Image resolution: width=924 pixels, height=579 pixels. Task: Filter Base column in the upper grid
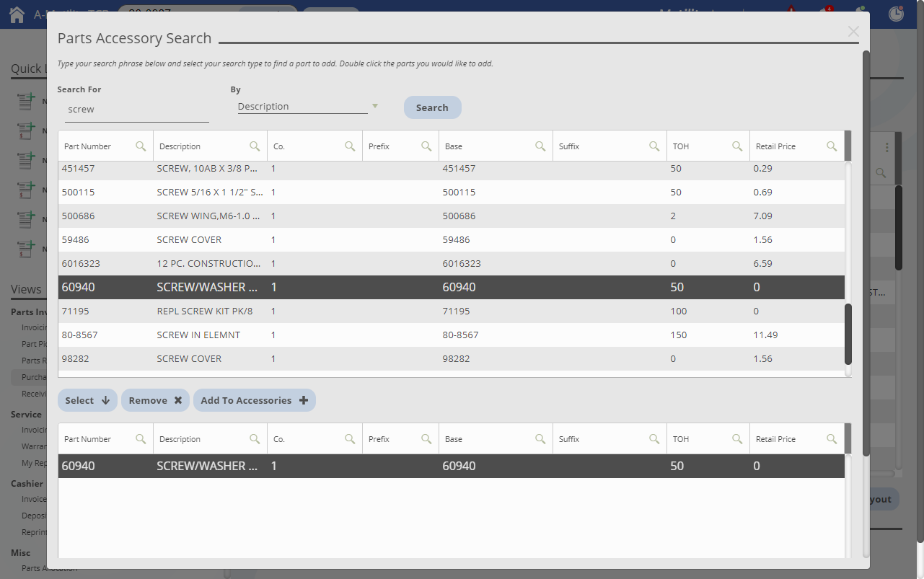540,146
